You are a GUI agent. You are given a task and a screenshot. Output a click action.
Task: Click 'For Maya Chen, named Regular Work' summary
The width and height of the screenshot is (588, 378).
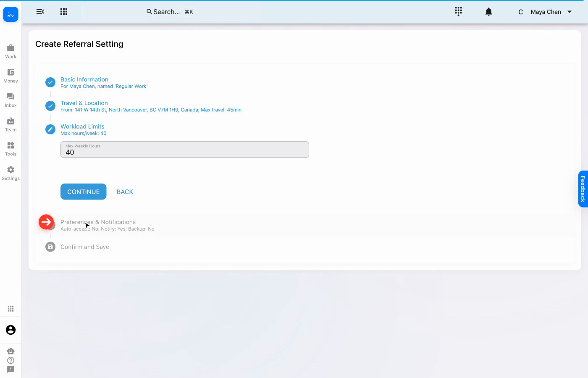(x=104, y=87)
